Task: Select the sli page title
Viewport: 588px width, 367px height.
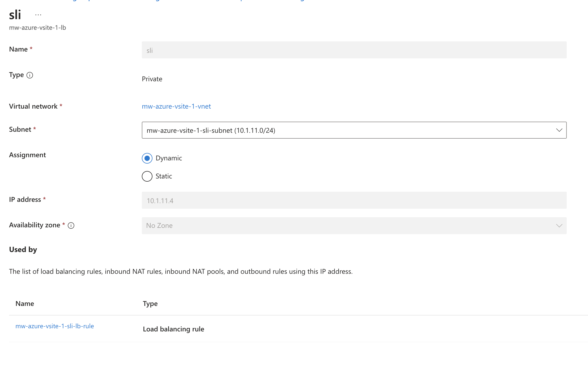Action: pyautogui.click(x=15, y=15)
